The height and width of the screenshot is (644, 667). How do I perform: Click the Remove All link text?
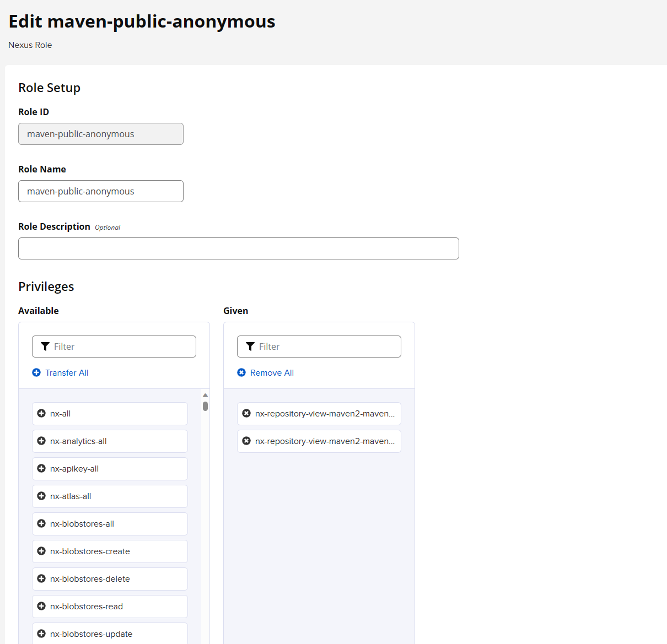pos(272,373)
